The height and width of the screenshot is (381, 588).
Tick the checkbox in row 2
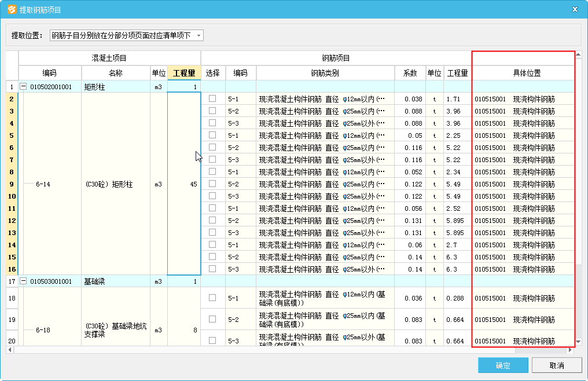(212, 99)
